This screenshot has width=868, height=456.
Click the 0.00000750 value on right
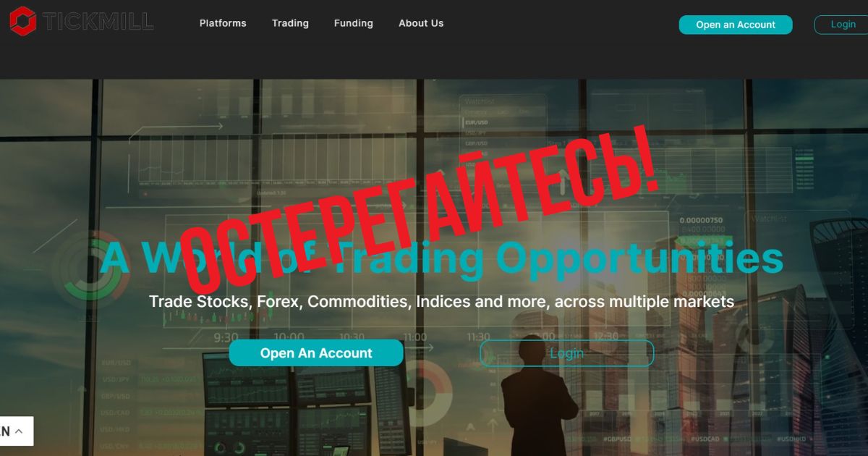(700, 221)
